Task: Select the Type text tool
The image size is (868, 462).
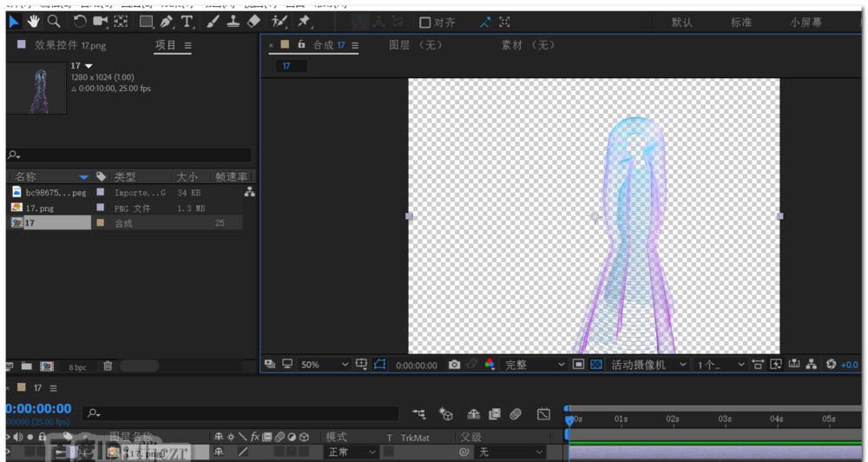Action: click(187, 21)
